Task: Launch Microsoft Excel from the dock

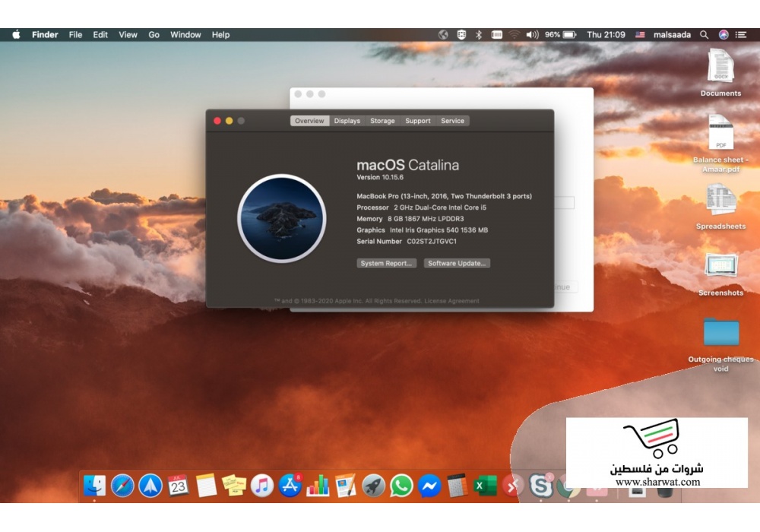Action: coord(485,485)
